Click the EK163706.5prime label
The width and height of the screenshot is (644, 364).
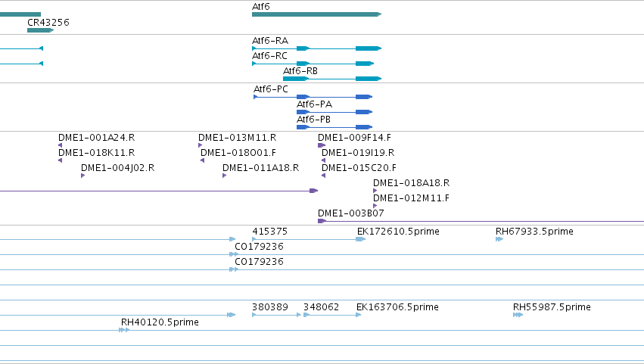pyautogui.click(x=397, y=307)
